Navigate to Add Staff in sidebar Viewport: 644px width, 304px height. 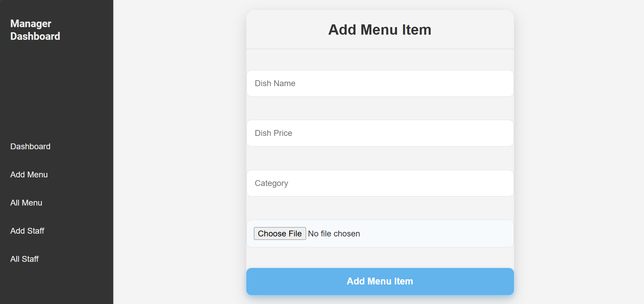pyautogui.click(x=27, y=231)
